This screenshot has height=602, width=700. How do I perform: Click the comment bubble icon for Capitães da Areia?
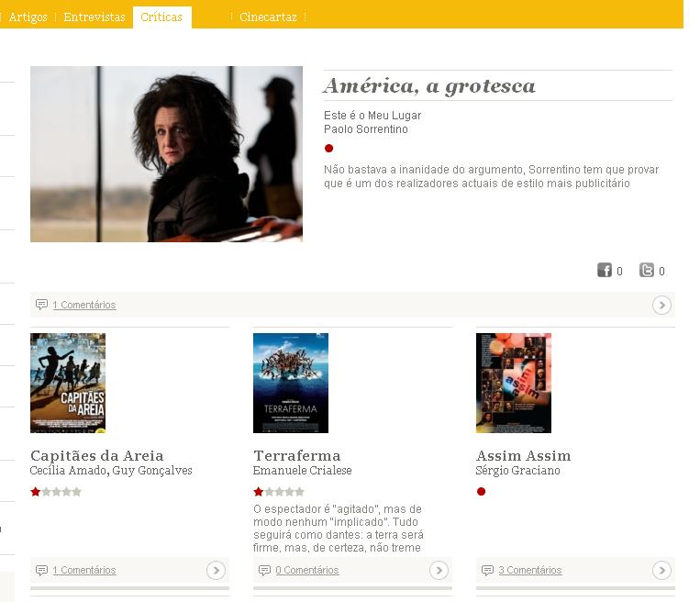pos(41,570)
